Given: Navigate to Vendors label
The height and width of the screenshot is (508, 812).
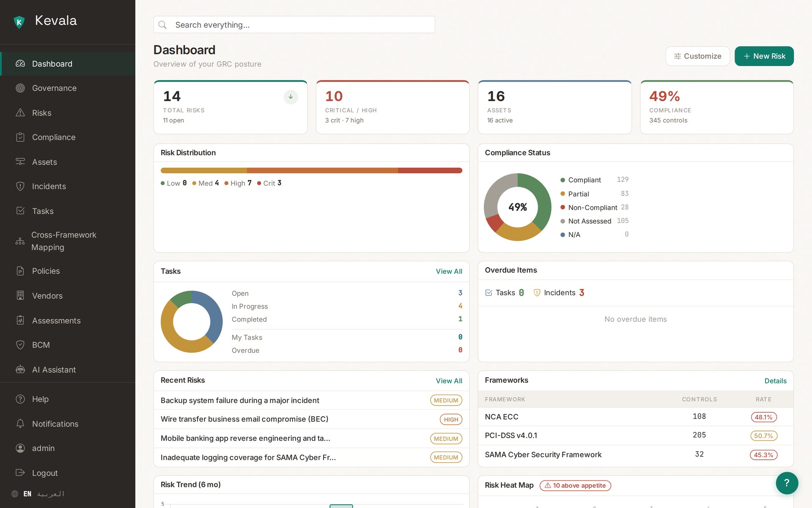Looking at the screenshot, I should [x=47, y=296].
